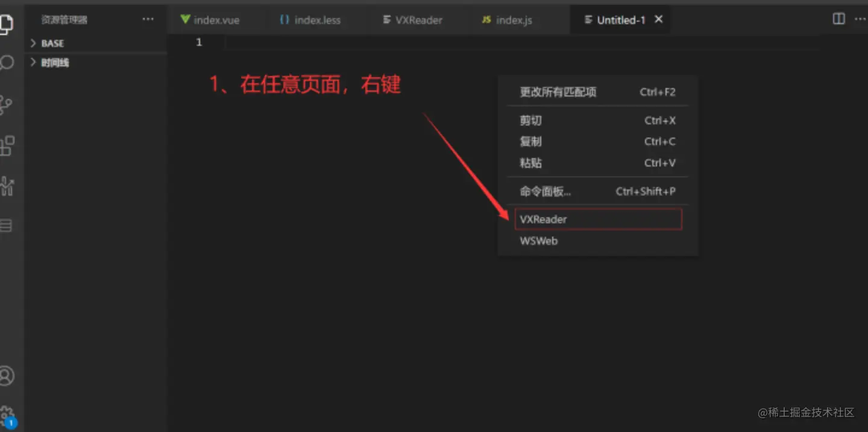Choose 复制 in context menu
Image resolution: width=868 pixels, height=432 pixels.
coord(597,142)
